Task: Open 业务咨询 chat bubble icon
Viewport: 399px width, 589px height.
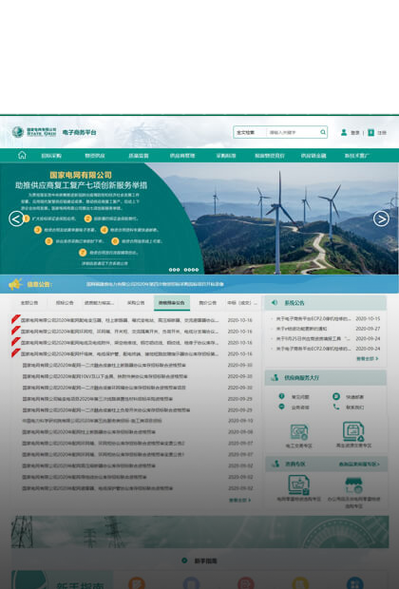Action: 281,407
